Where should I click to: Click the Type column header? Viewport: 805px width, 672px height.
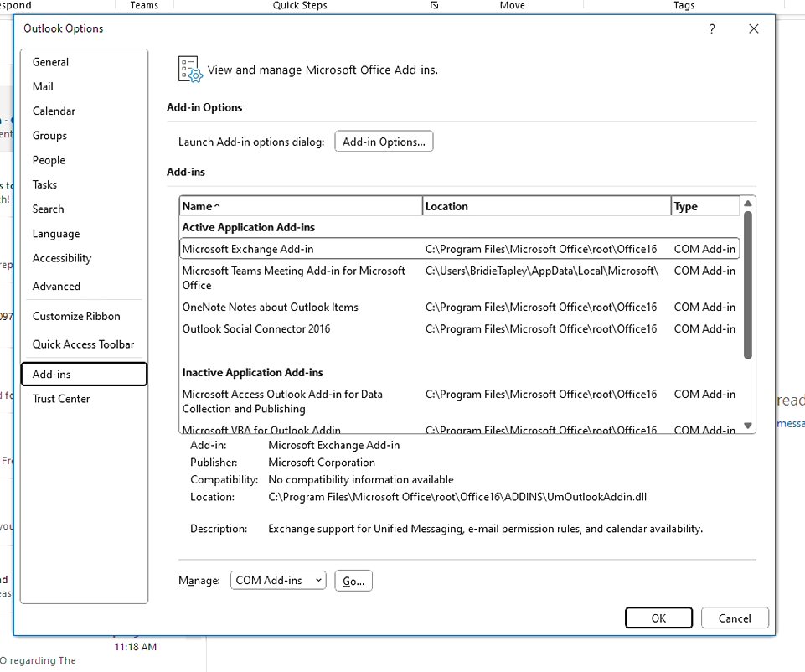click(705, 206)
